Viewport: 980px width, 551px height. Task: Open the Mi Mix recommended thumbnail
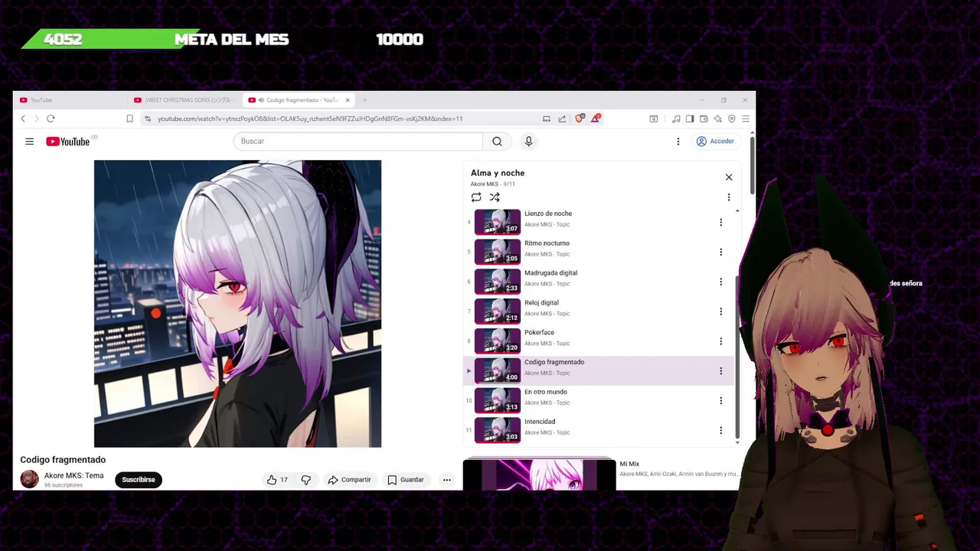(x=539, y=474)
